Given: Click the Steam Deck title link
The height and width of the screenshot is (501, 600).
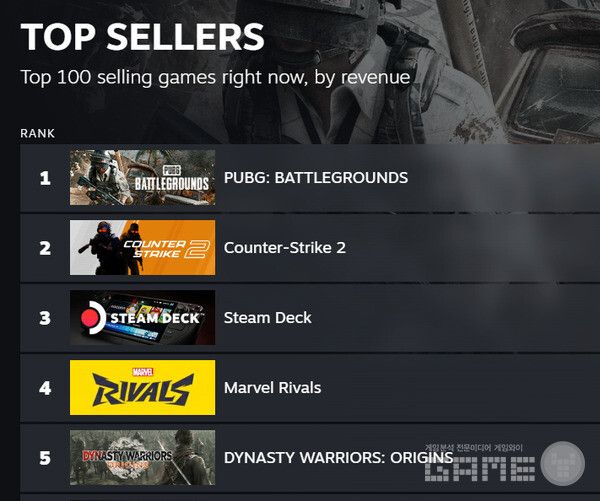Looking at the screenshot, I should tap(267, 318).
